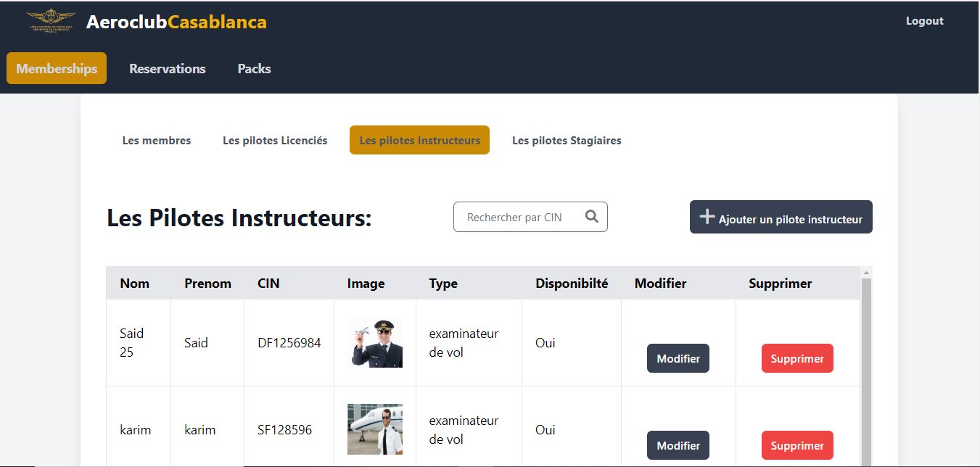Viewport: 980px width, 467px height.
Task: Focus the Rechercher par CIN search field
Action: pos(530,217)
